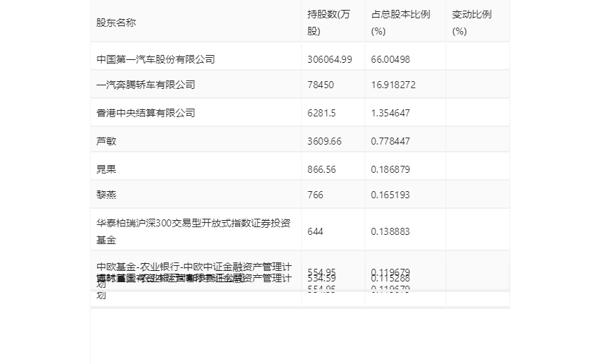Select the 16.918272 percentage value

(393, 85)
